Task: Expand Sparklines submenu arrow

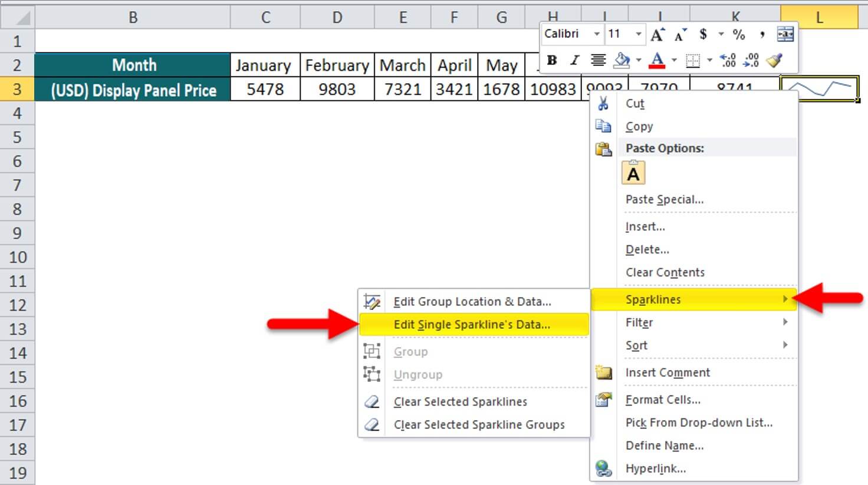Action: [x=785, y=299]
